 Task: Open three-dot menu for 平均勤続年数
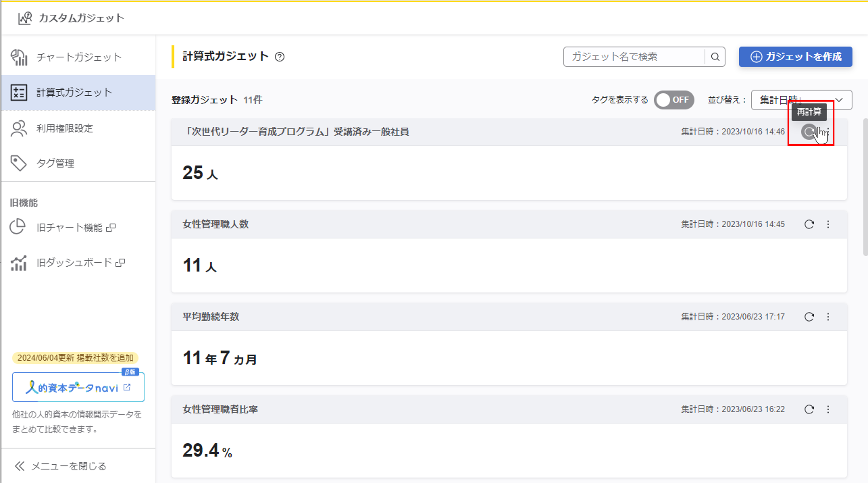(x=828, y=317)
